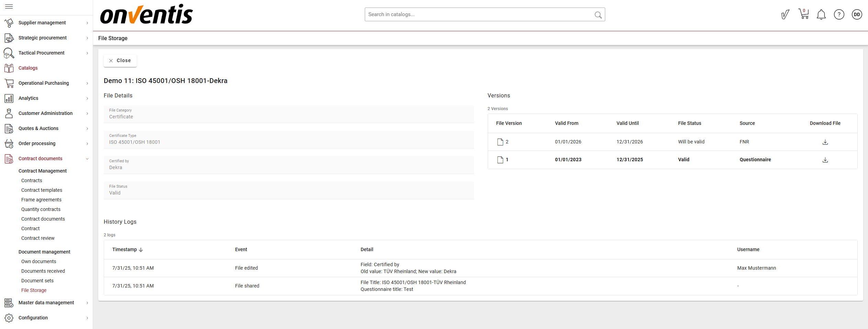Open the DD user profile avatar
Image resolution: width=868 pixels, height=329 pixels.
(x=857, y=15)
